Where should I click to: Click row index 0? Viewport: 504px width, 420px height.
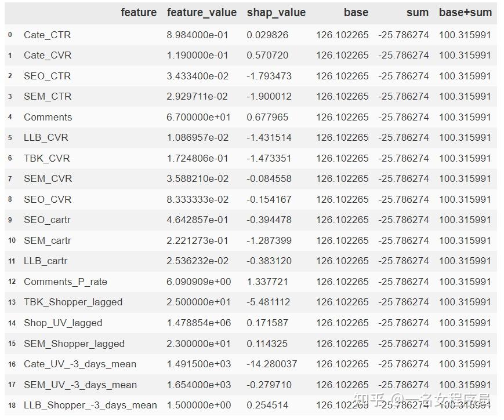[x=10, y=35]
